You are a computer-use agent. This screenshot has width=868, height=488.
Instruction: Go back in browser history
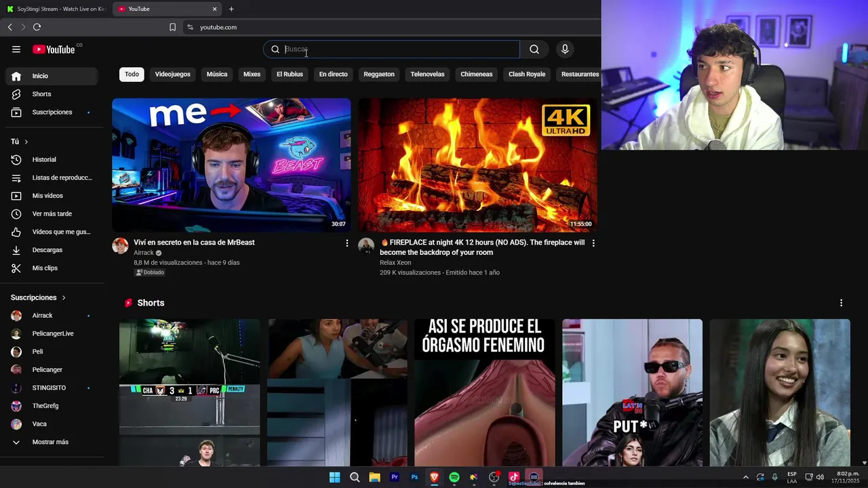coord(9,27)
